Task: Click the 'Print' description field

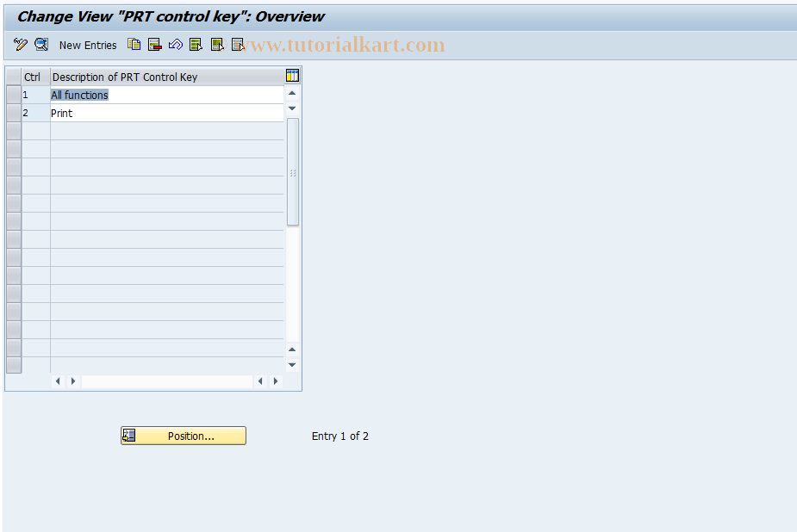Action: point(166,114)
